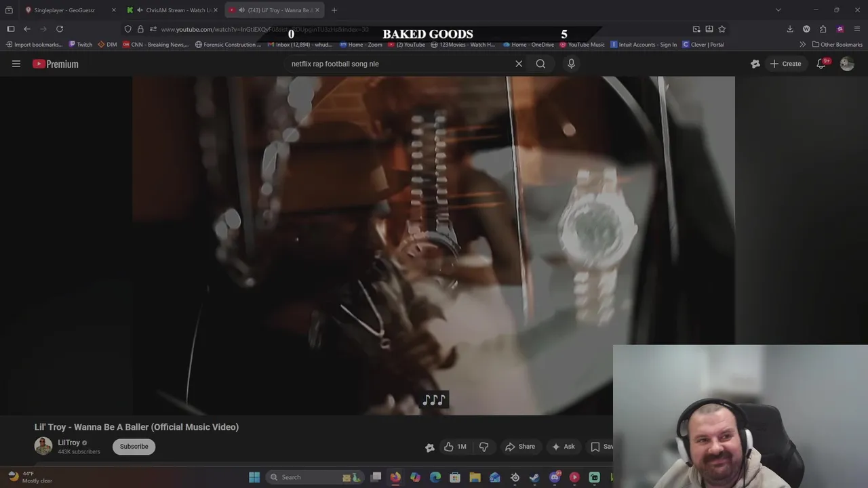Select the Lil' Troy - Wanna Be tab

275,10
